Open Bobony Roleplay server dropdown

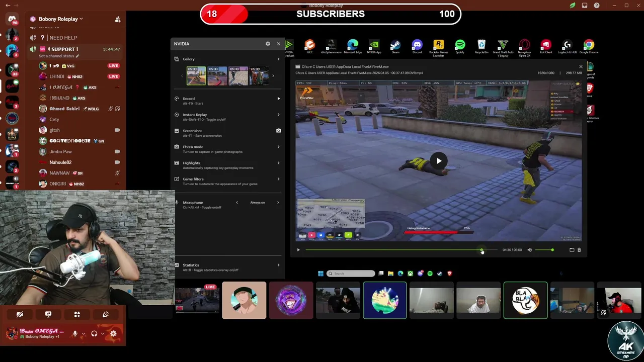pos(61,19)
